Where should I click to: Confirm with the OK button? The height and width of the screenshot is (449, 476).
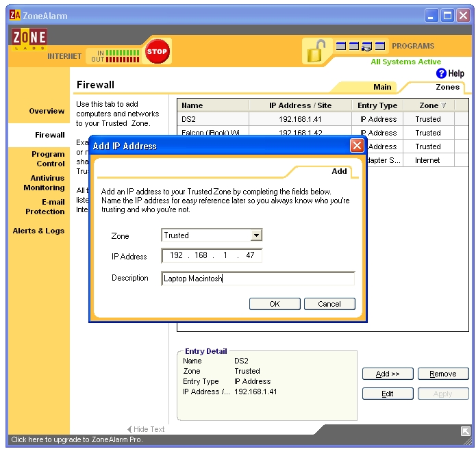point(275,304)
